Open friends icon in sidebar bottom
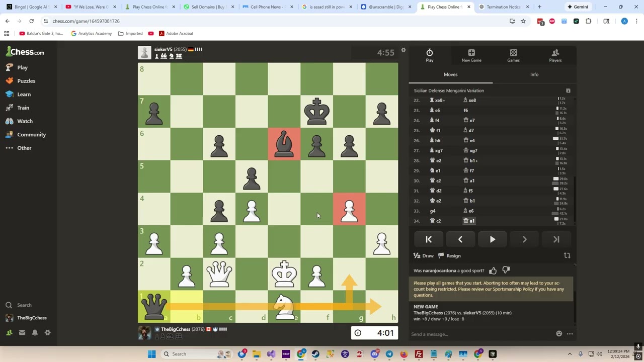 (9, 332)
